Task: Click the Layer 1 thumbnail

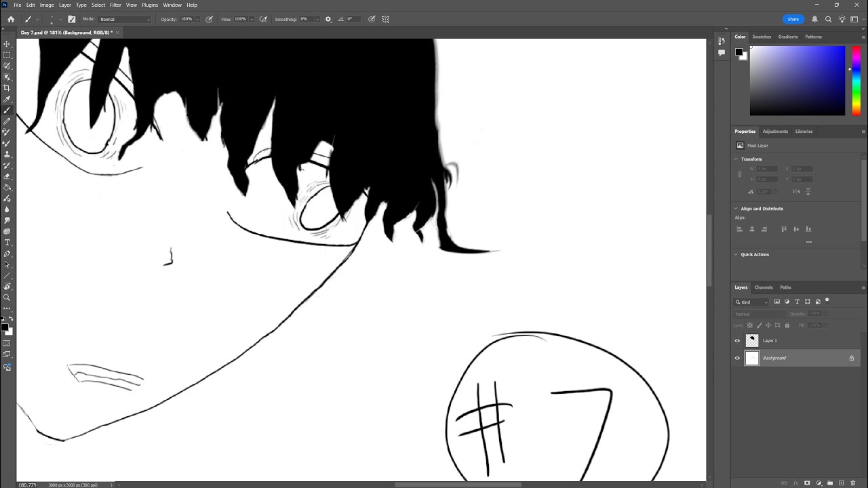Action: (752, 341)
